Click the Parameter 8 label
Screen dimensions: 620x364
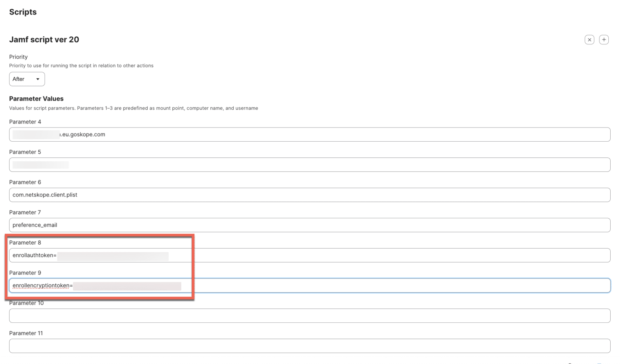(x=25, y=243)
